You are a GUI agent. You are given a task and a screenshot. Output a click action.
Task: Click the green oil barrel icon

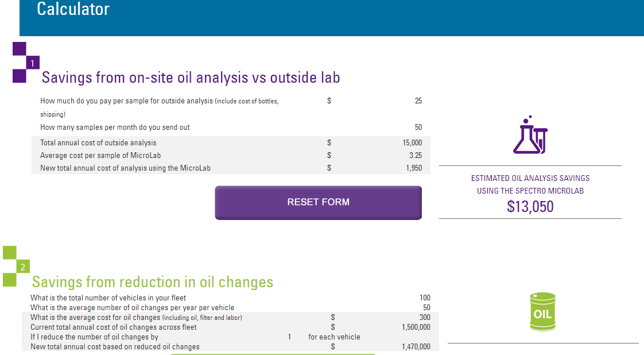click(x=542, y=312)
